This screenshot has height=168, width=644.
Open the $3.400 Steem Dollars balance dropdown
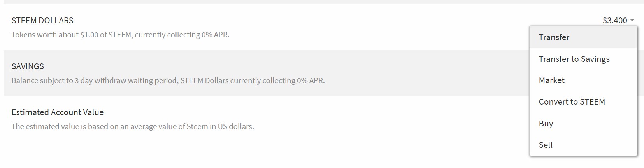point(615,20)
